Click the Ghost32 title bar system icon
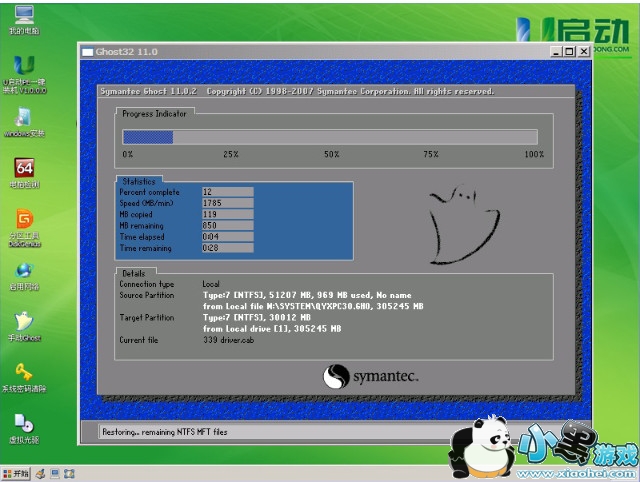 (x=87, y=52)
